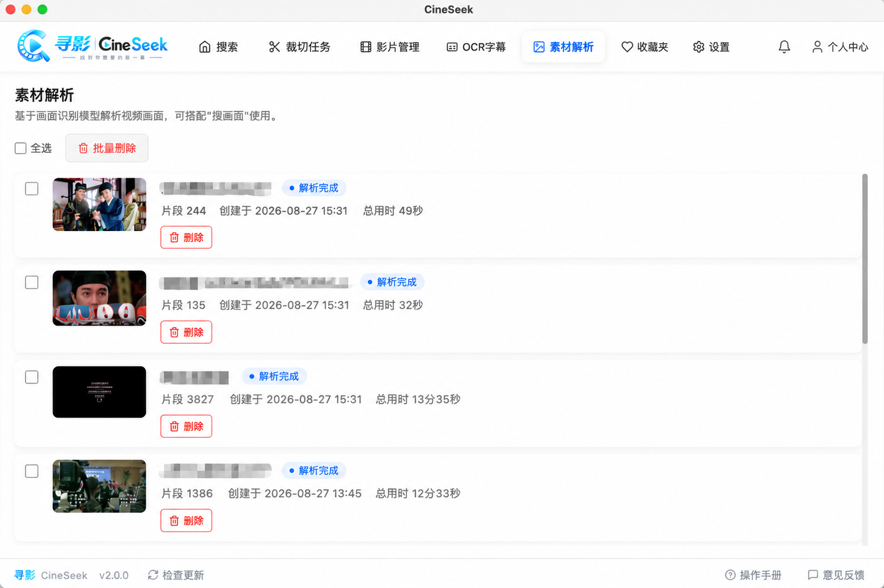Screen dimensions: 884x588
Task: Open the 意见反馈 feedback link
Action: pyautogui.click(x=836, y=575)
